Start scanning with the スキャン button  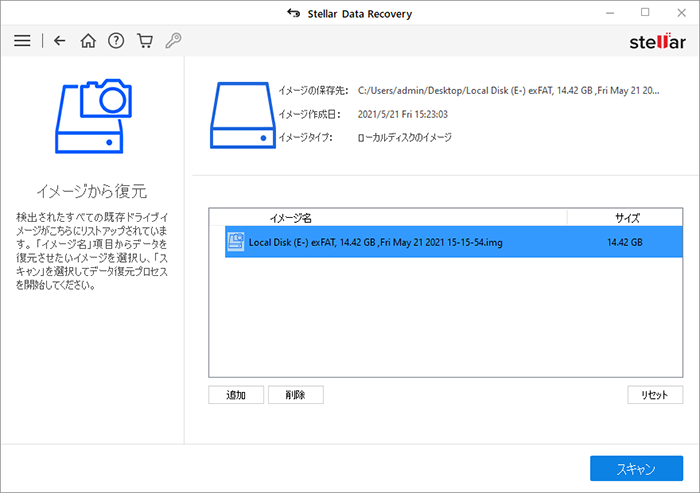tap(636, 468)
